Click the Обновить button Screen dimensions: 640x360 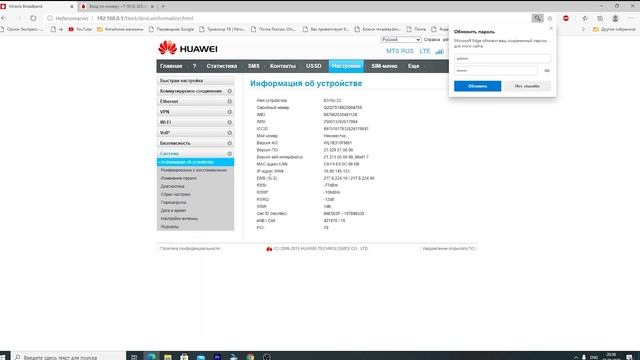click(x=478, y=86)
